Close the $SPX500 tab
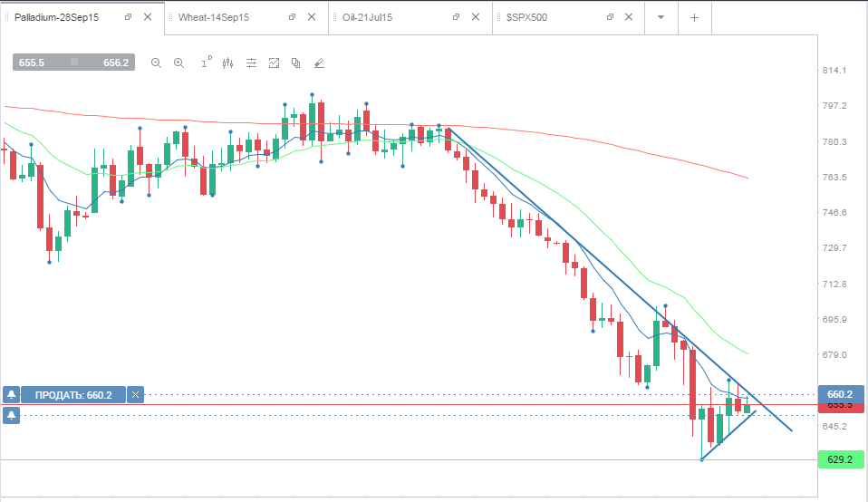The image size is (868, 502). [x=629, y=17]
